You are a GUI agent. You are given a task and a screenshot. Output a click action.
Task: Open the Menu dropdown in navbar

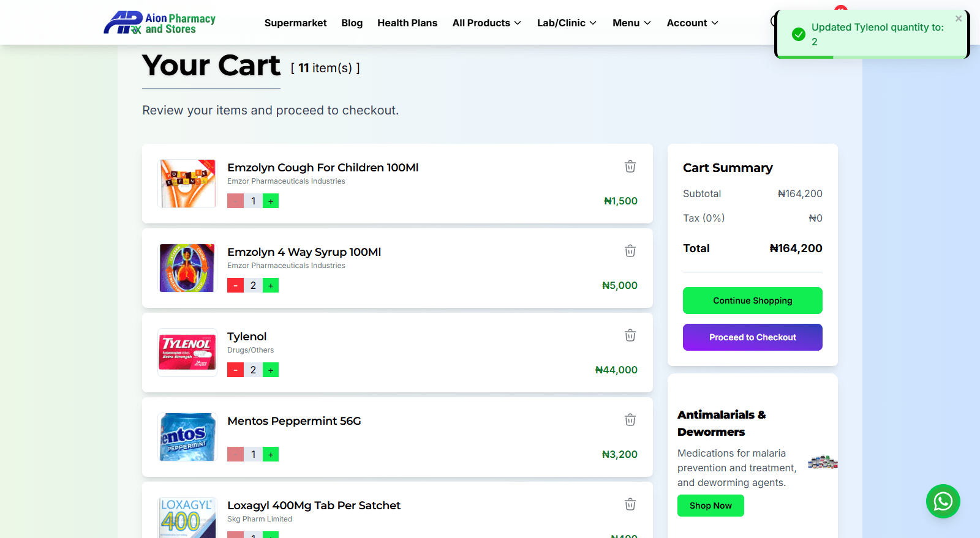(x=631, y=23)
